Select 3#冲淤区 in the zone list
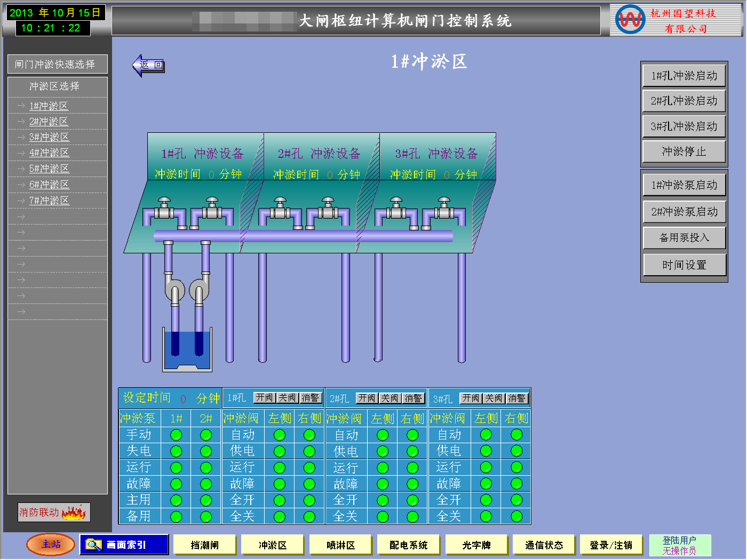747x560 pixels. 49,138
